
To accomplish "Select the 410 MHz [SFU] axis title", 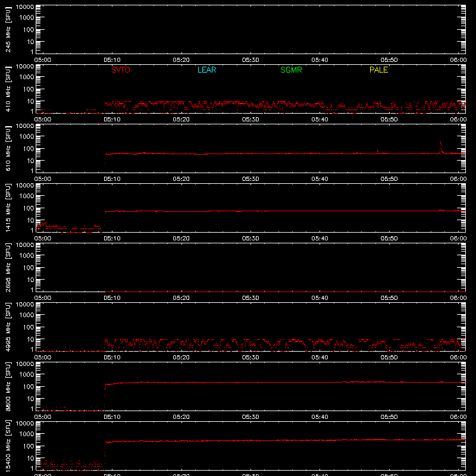I will click(x=8, y=89).
